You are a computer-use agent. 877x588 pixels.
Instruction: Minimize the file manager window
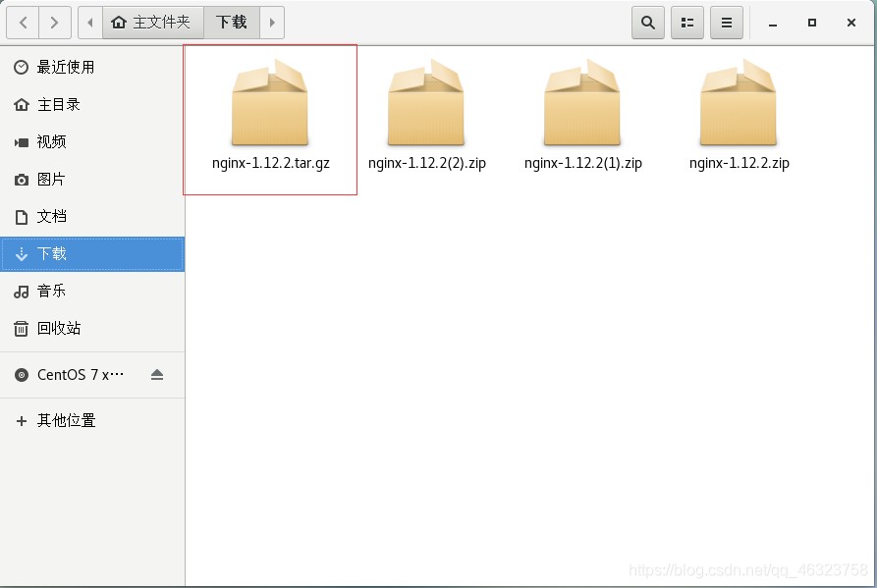(x=773, y=23)
